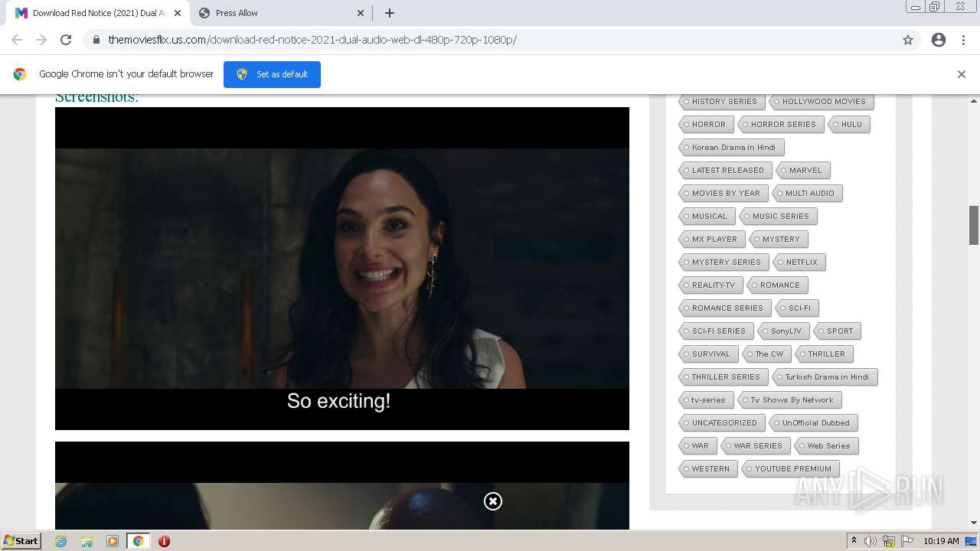Open the MYSTERY SERIES tag
Viewport: 980px width, 551px height.
pos(723,262)
